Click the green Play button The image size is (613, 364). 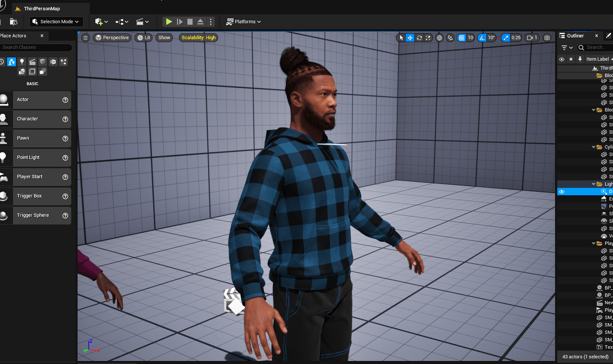[169, 22]
